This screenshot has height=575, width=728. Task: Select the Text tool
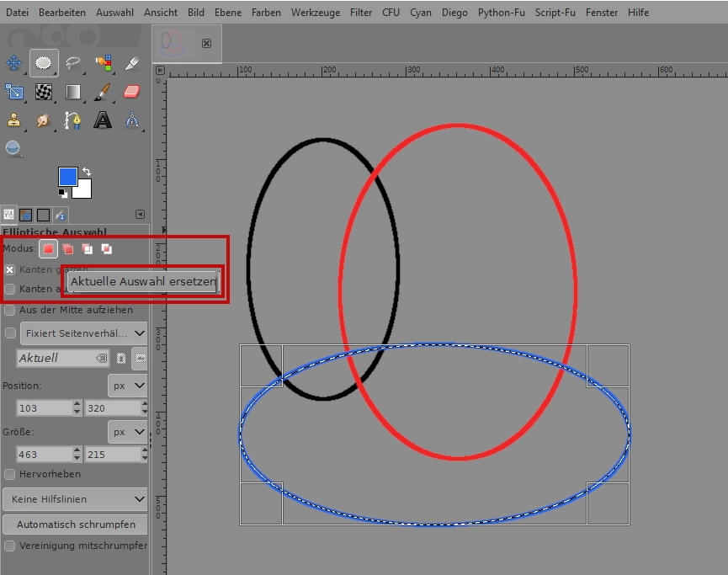pos(103,120)
